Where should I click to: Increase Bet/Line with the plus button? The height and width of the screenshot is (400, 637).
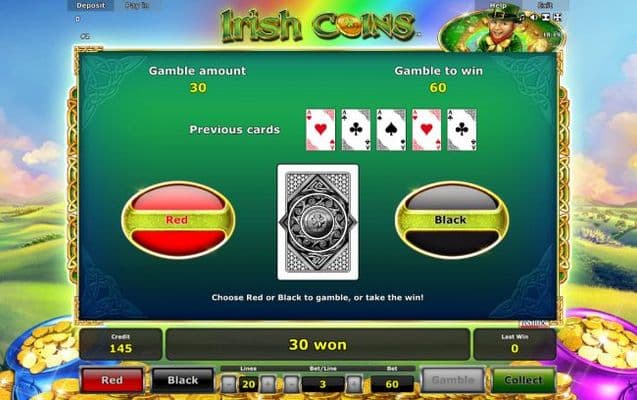point(354,384)
